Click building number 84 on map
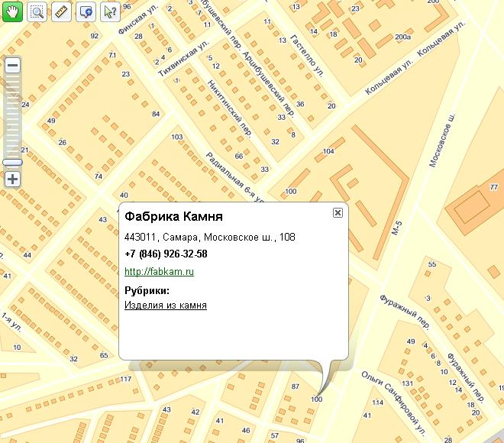This screenshot has height=443, width=504. coord(156,114)
